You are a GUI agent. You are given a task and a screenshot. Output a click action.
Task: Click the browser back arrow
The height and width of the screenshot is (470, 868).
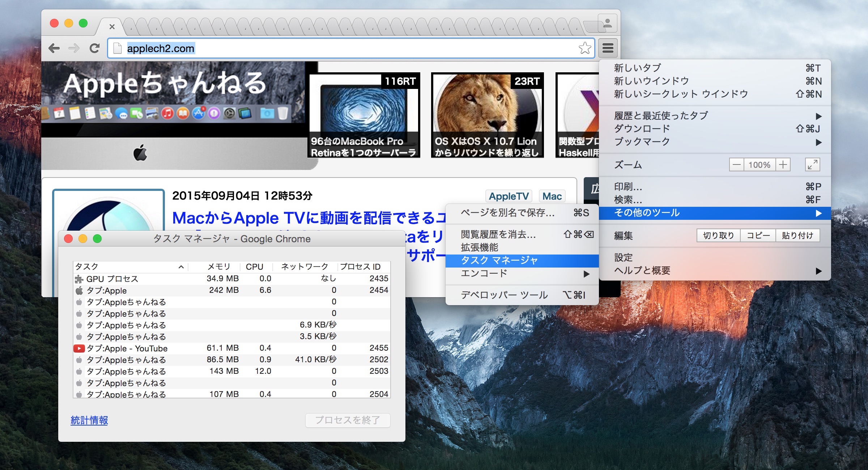point(54,48)
